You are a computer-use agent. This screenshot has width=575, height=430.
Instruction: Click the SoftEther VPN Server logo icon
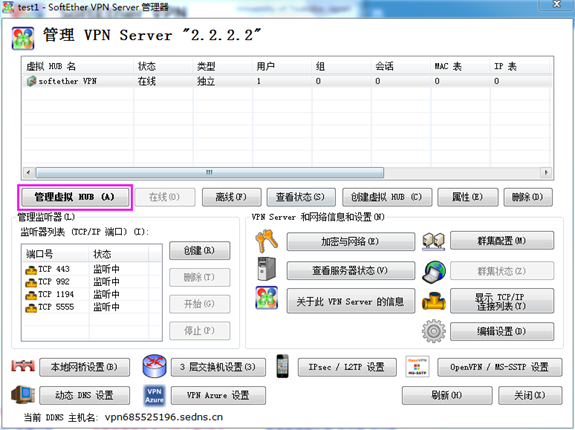pyautogui.click(x=23, y=38)
